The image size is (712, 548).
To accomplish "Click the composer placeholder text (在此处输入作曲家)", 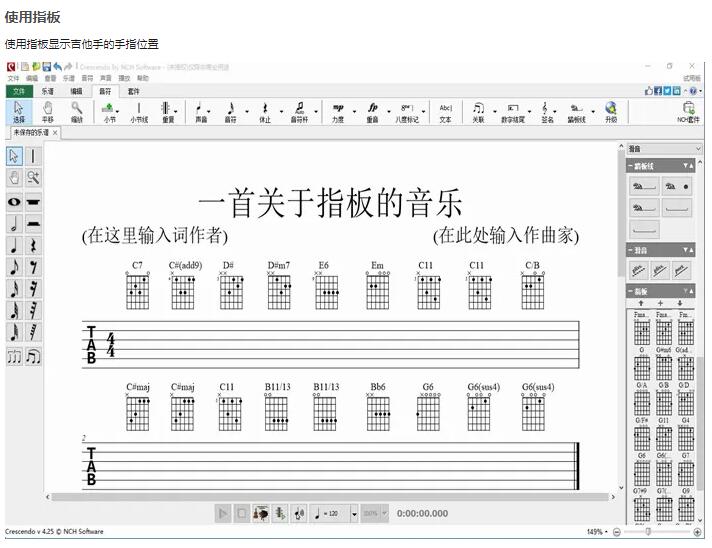I will (x=505, y=236).
